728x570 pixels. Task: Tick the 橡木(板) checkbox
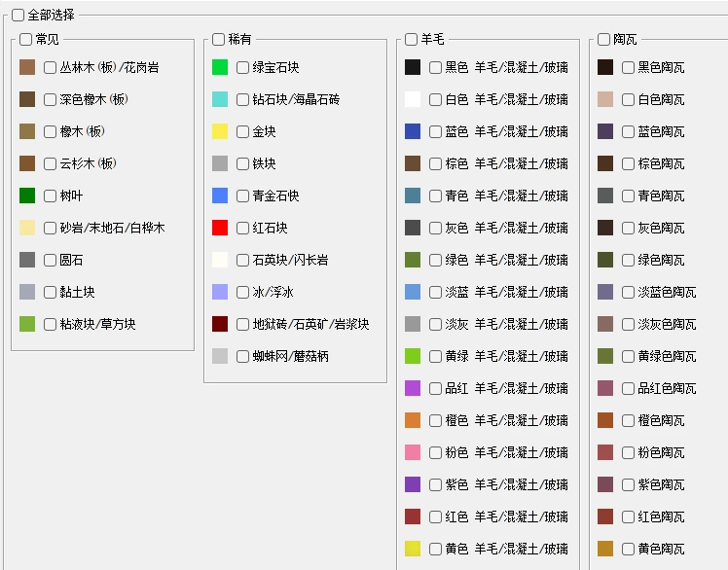pos(51,131)
